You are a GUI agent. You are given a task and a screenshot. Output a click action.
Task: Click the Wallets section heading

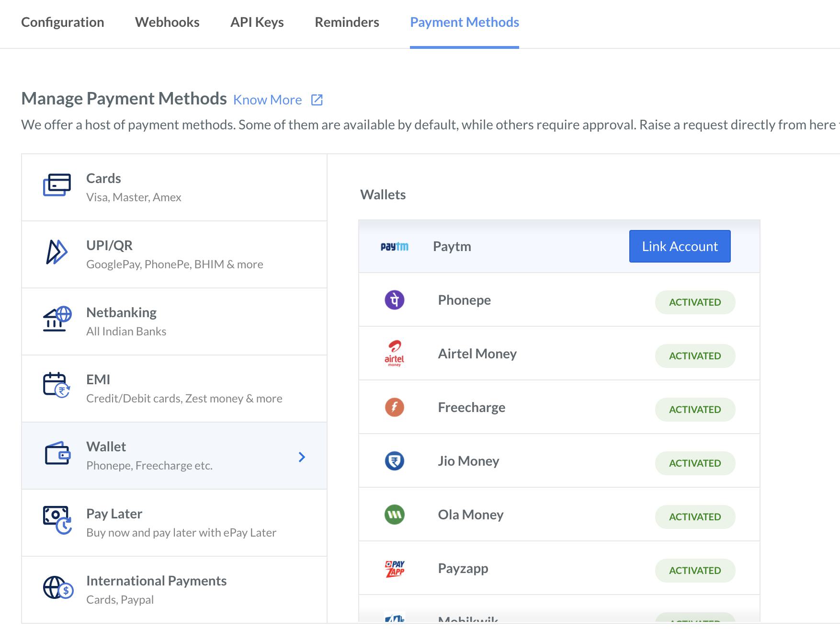point(383,195)
